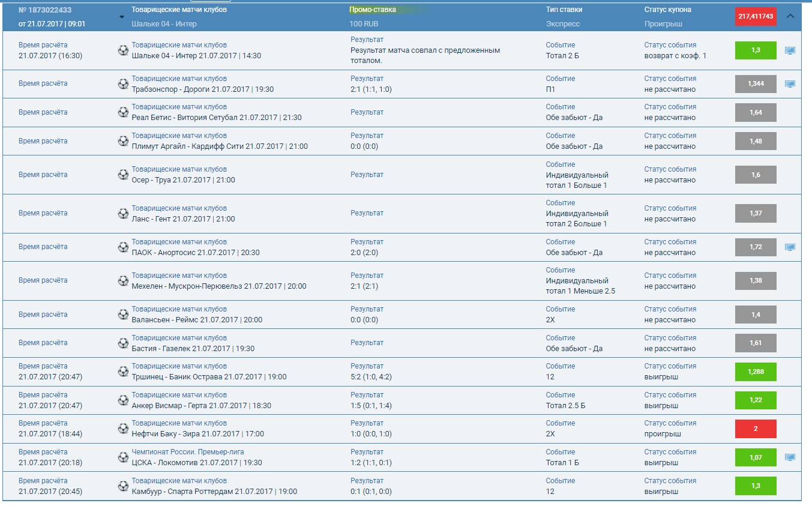Click soccer ball icon next to ЦСКА - Локомотив
The image size is (812, 509).
coord(123,457)
